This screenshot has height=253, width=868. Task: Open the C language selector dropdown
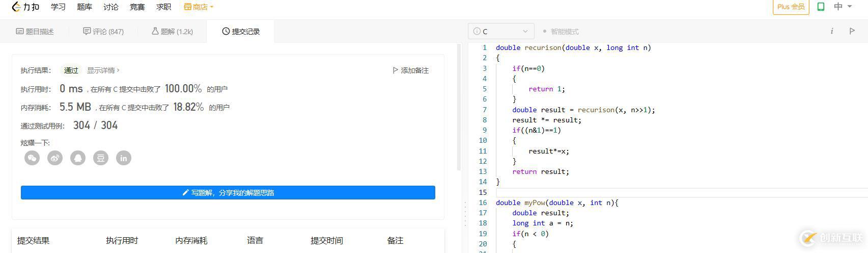pos(501,31)
